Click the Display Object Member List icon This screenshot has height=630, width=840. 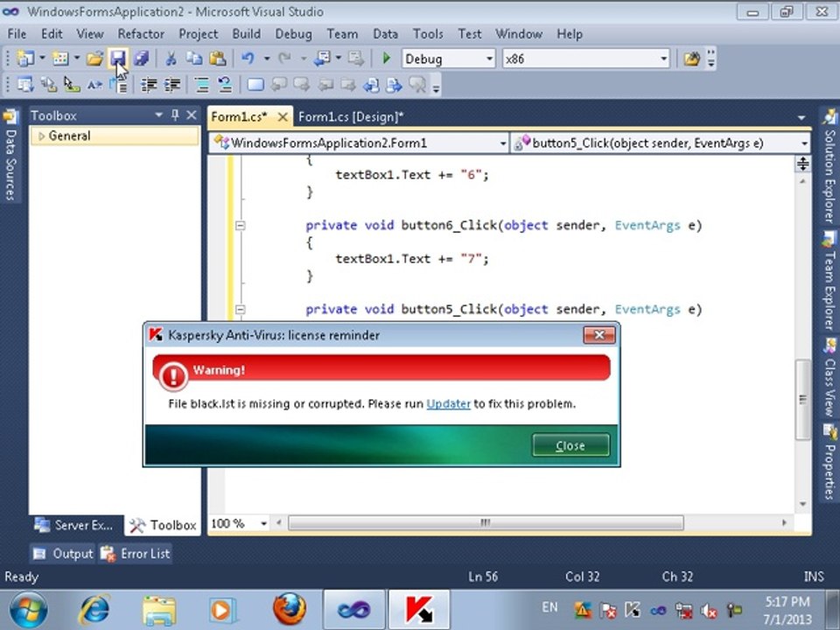click(x=25, y=85)
